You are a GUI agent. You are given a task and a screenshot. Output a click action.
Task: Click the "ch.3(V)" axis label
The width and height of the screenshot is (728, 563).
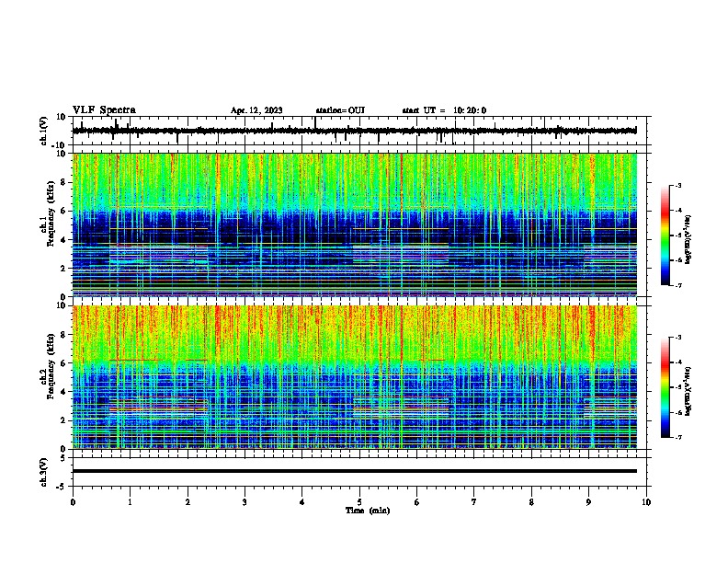click(44, 473)
